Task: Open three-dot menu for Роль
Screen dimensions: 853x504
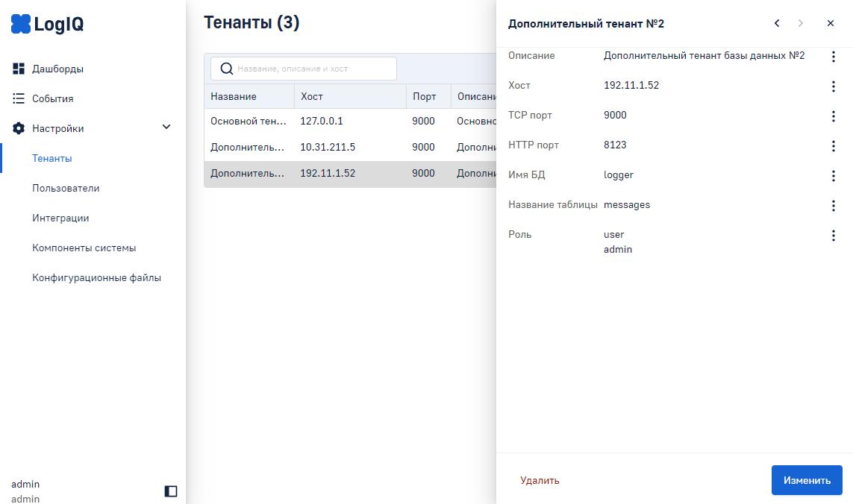Action: tap(834, 236)
